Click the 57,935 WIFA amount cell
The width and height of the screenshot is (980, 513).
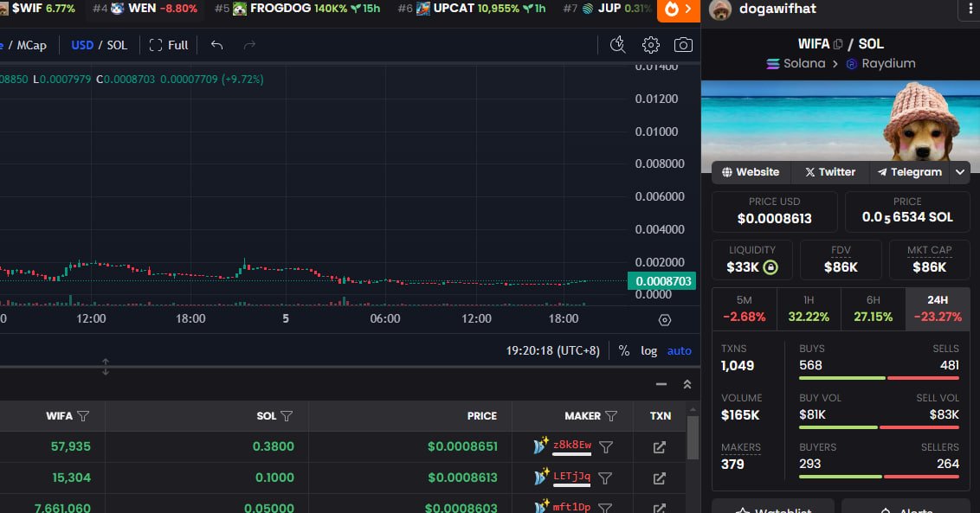click(71, 446)
